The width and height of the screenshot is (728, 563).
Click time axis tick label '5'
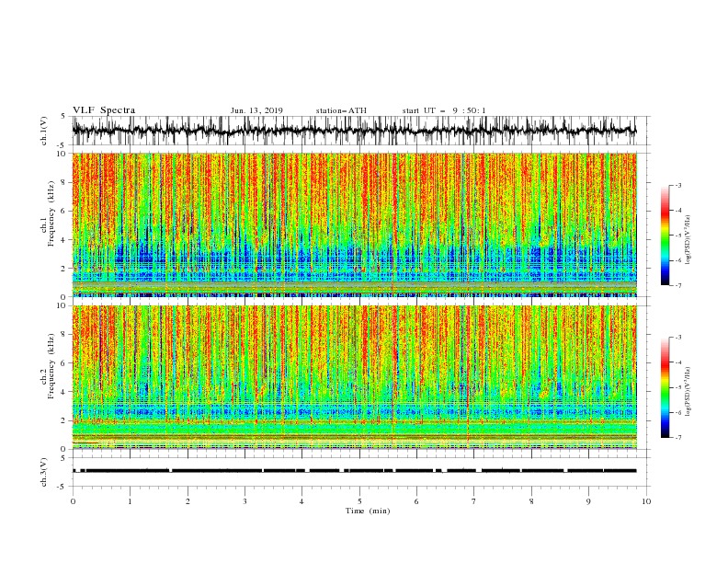(x=359, y=501)
